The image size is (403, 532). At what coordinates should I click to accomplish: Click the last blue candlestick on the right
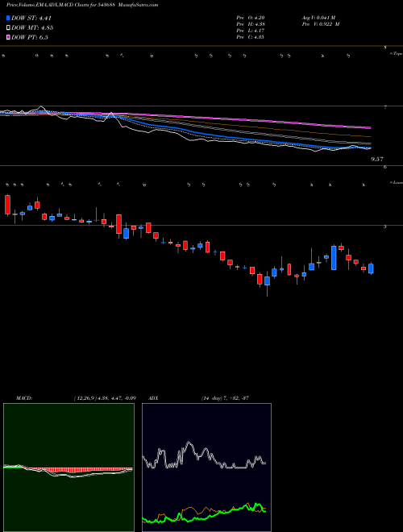[x=371, y=268]
